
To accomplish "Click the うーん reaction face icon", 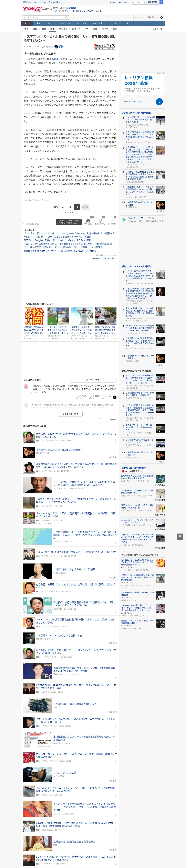I will click(x=104, y=398).
